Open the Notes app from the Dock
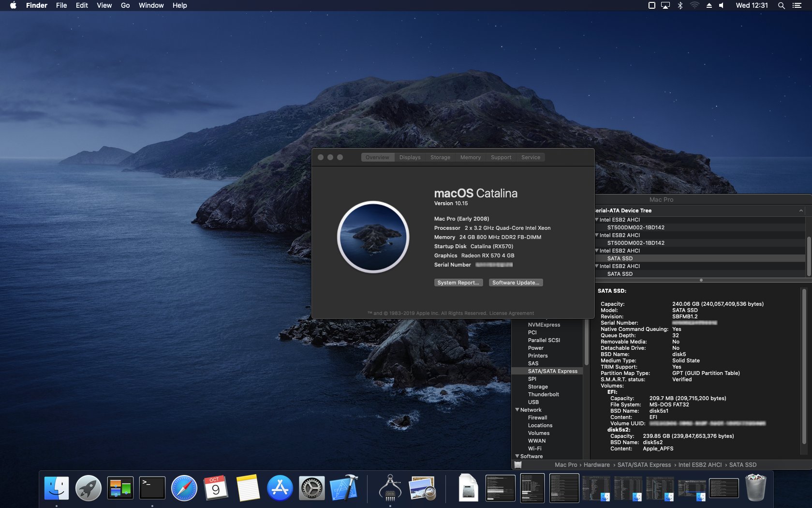Screen dimensions: 812x508 coord(248,488)
